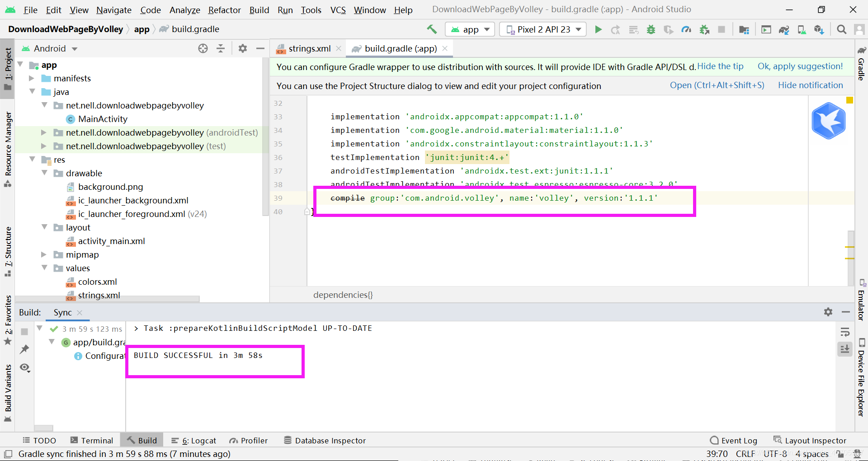Click Open (Ctrl+Alt+Shift+S) link

(717, 85)
